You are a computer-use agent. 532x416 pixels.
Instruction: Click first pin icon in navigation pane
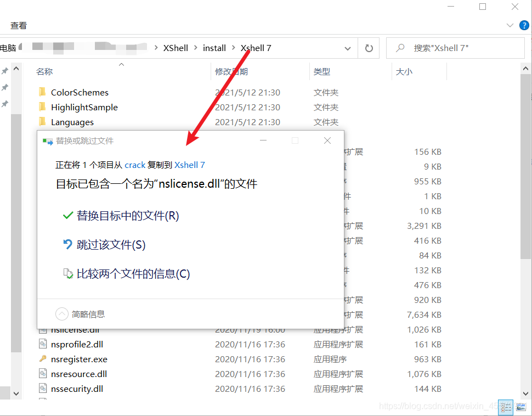click(x=5, y=71)
